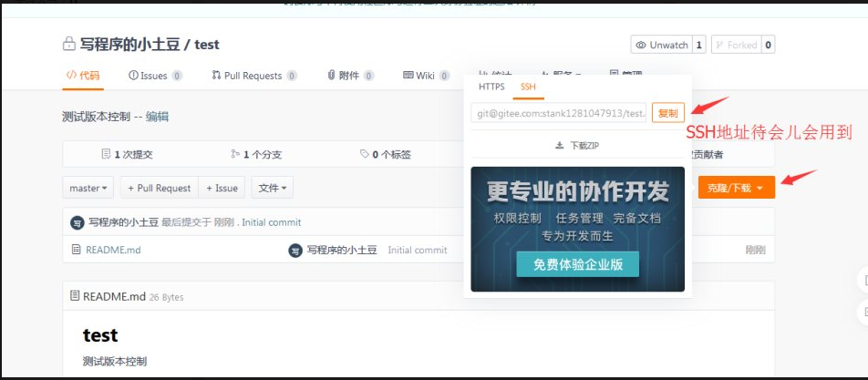Viewport: 868px width, 380px height.
Task: Click the 复制 button to copy SSH address
Action: coord(668,113)
